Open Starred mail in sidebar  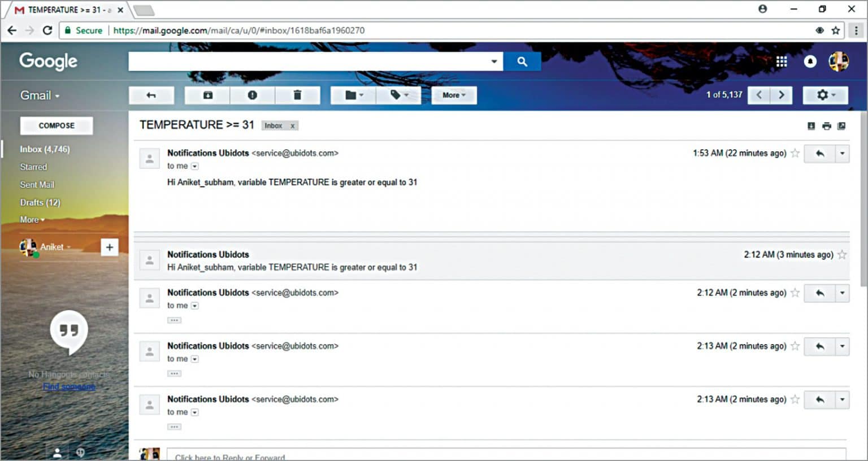tap(33, 167)
